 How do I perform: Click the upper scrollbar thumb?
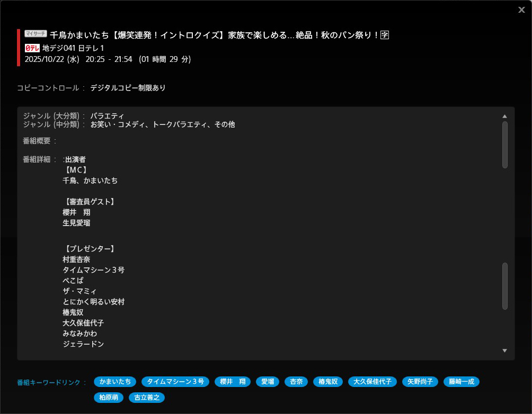tap(505, 145)
